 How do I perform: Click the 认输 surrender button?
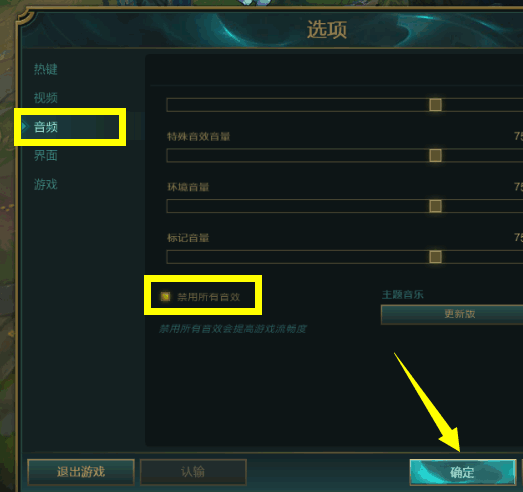click(x=193, y=472)
